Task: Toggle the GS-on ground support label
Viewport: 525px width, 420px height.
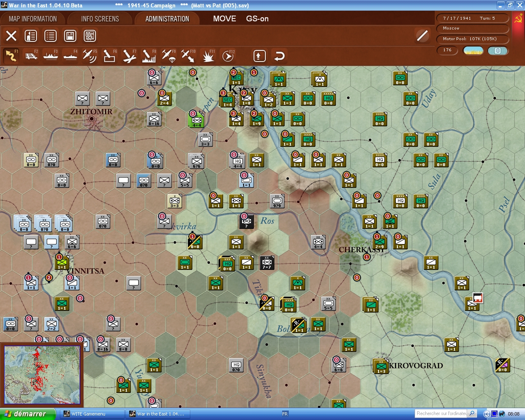Action: coord(257,19)
